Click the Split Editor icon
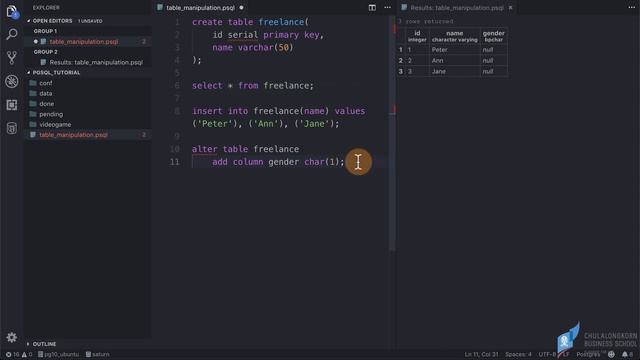Image resolution: width=640 pixels, height=360 pixels. [372, 8]
